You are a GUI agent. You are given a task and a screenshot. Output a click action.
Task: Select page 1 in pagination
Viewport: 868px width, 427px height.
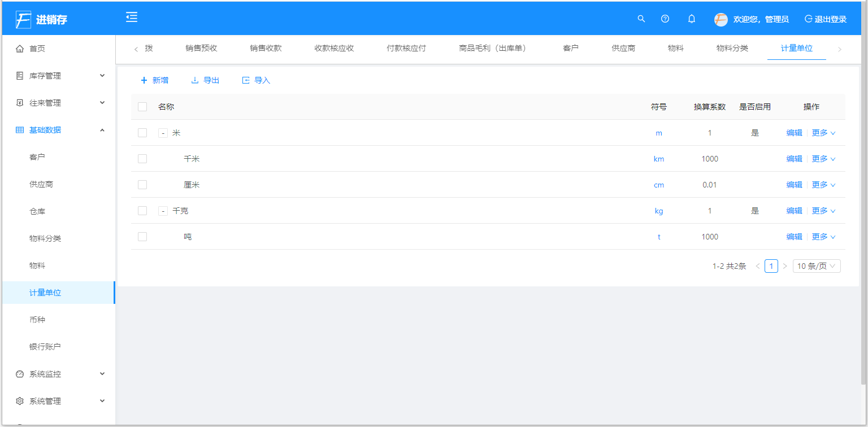(x=771, y=266)
